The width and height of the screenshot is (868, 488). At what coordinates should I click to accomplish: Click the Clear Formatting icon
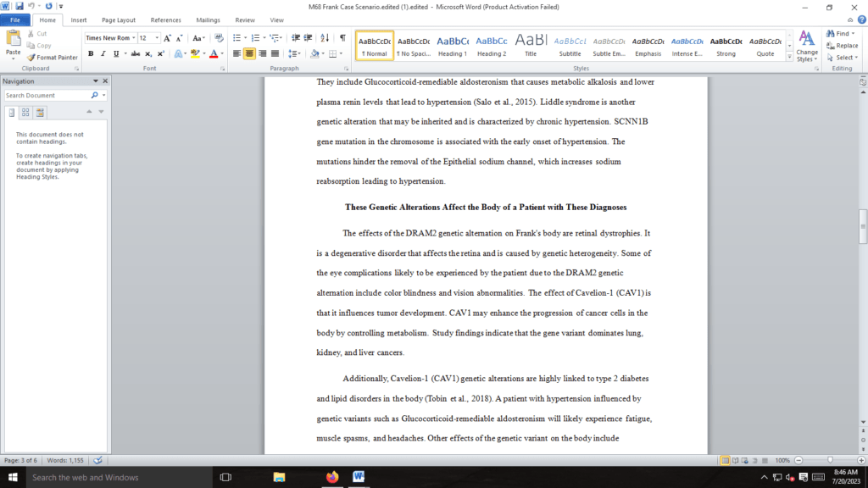pos(219,38)
